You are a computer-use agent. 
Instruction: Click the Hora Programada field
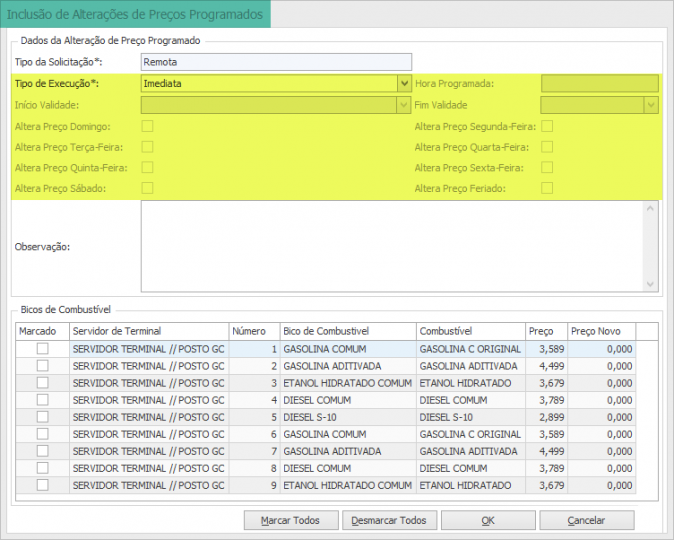pos(600,83)
